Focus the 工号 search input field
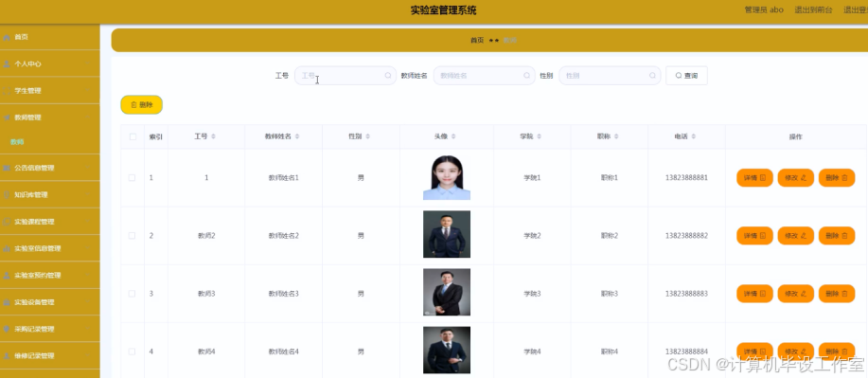This screenshot has height=379, width=868. click(x=345, y=76)
